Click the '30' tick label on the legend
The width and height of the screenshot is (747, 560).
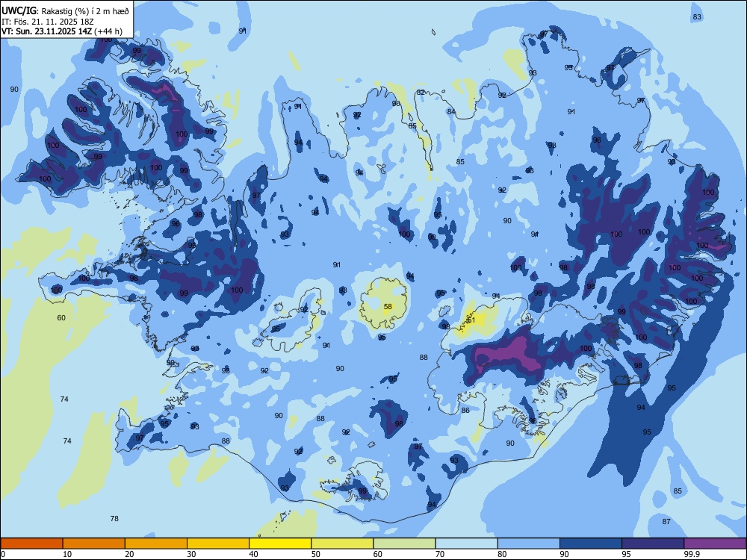click(191, 554)
